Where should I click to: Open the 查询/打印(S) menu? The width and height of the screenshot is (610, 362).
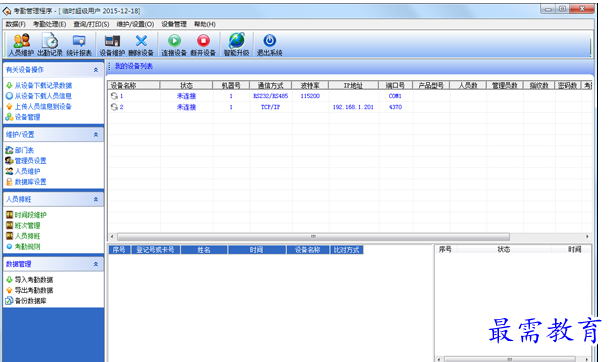[x=91, y=24]
